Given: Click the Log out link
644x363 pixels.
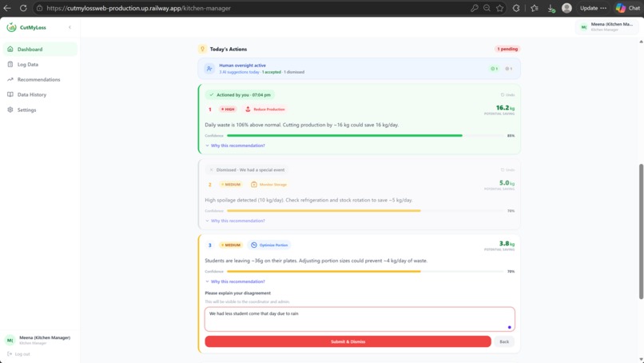Looking at the screenshot, I should (x=19, y=354).
